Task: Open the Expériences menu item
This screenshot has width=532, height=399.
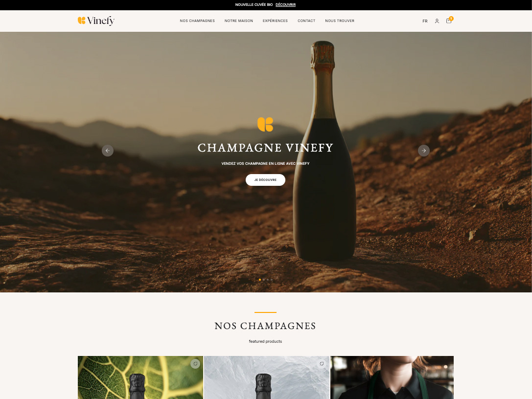Action: [275, 21]
